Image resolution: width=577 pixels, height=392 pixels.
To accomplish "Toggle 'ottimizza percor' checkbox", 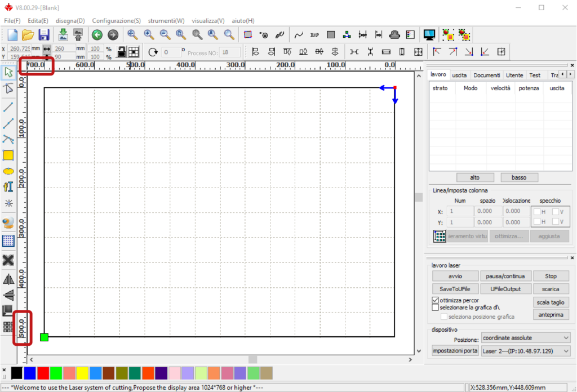I will click(436, 300).
